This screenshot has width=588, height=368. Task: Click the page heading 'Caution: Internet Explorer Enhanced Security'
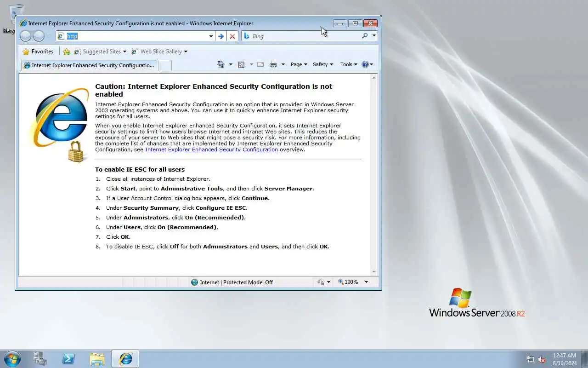pos(214,90)
